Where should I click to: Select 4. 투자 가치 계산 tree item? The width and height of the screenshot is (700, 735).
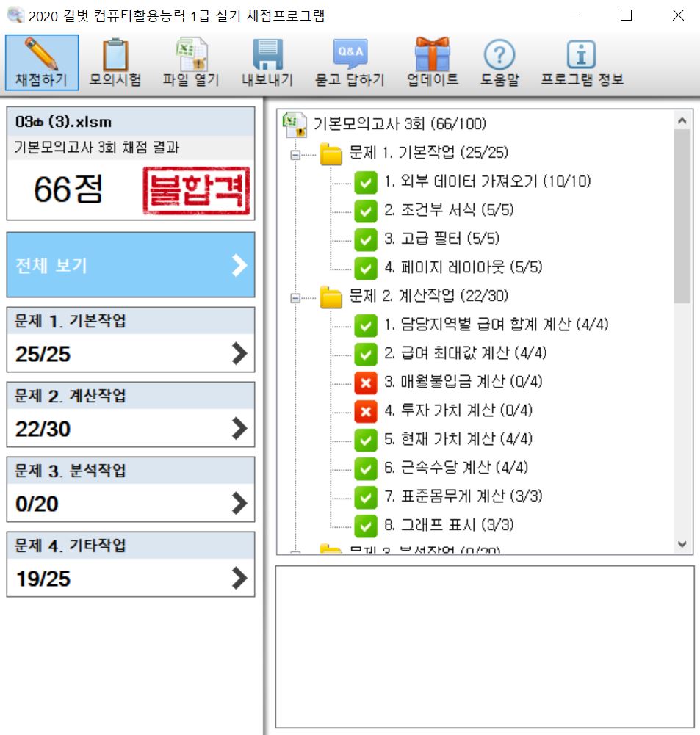click(458, 410)
